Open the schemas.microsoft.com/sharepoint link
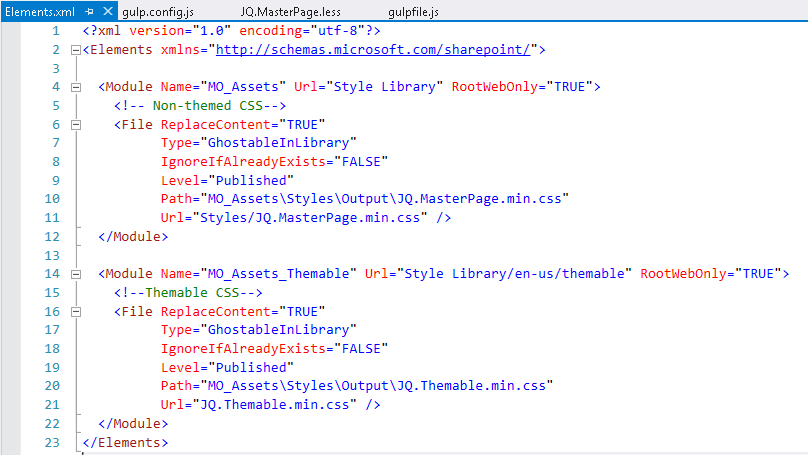Screen dimensions: 808x455 pyautogui.click(x=373, y=49)
